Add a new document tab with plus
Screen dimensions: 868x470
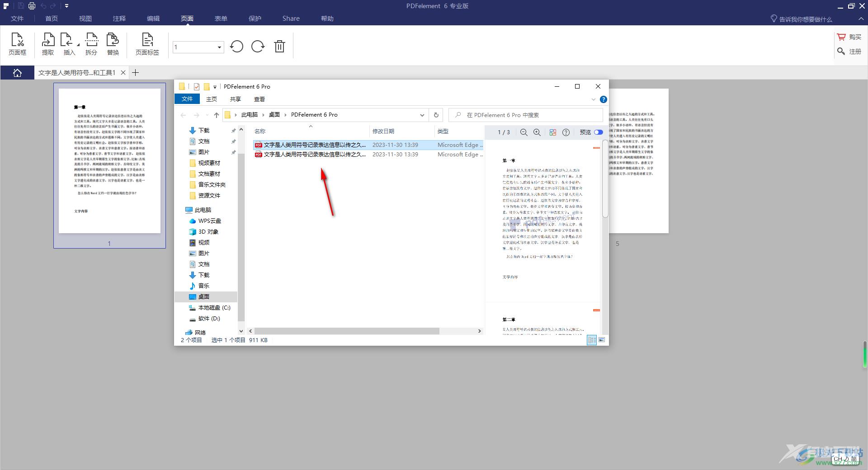(135, 72)
